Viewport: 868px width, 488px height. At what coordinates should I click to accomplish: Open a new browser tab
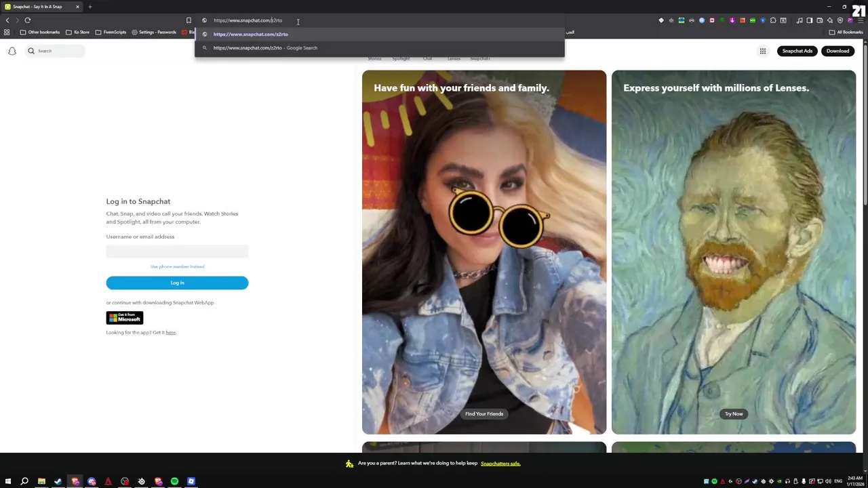click(x=90, y=7)
